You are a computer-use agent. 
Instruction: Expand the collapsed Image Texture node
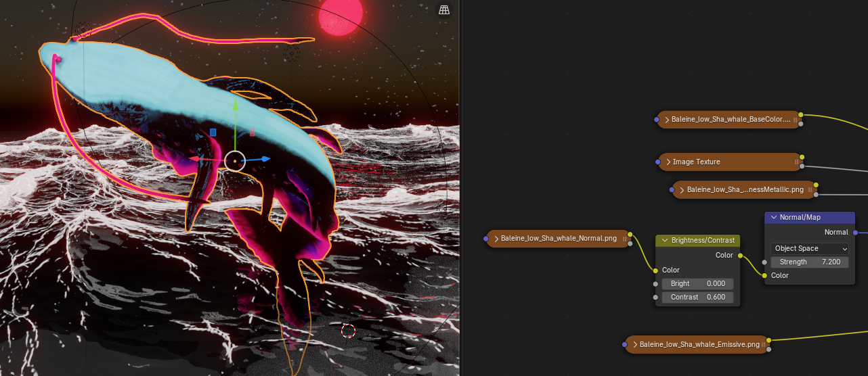coord(668,162)
